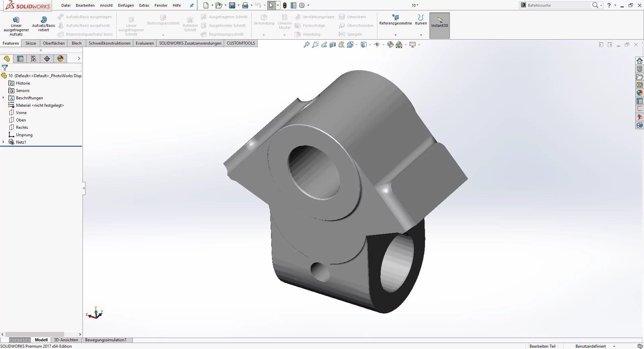Click the Edit Appearance icon
Viewport: 644px width, 349px height.
(x=390, y=45)
